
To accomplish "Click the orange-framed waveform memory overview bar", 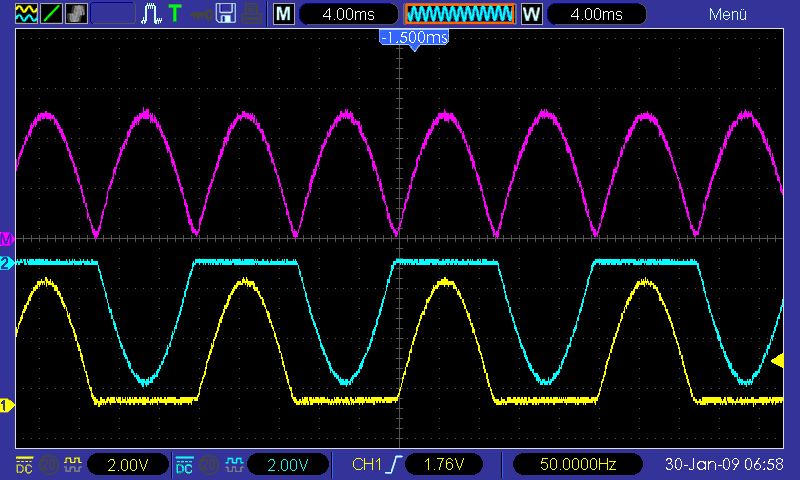I will (459, 14).
